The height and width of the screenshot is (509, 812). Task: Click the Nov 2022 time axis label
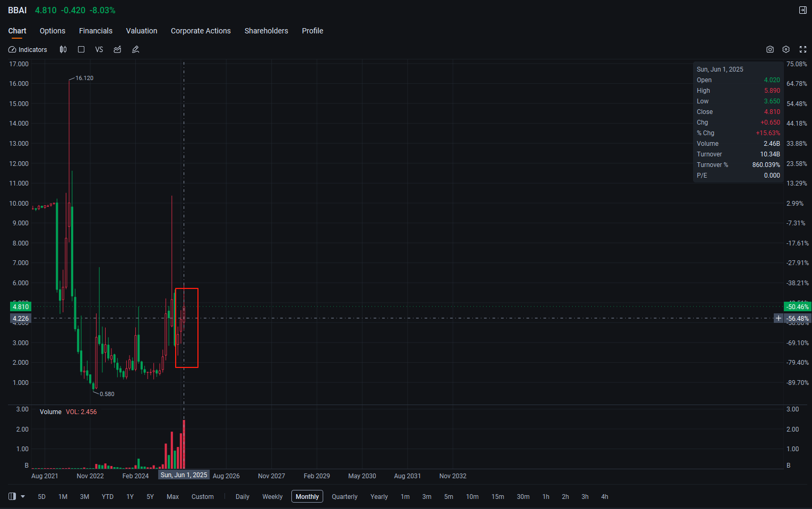[x=90, y=476]
